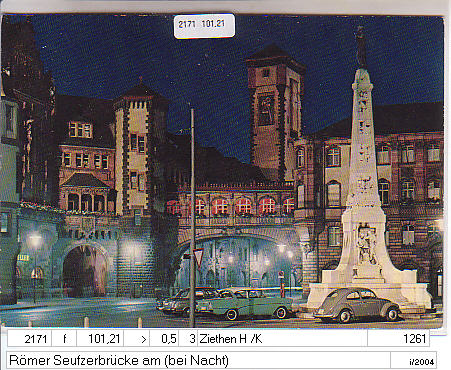Select the green sedan parked by the pole

(x=247, y=303)
